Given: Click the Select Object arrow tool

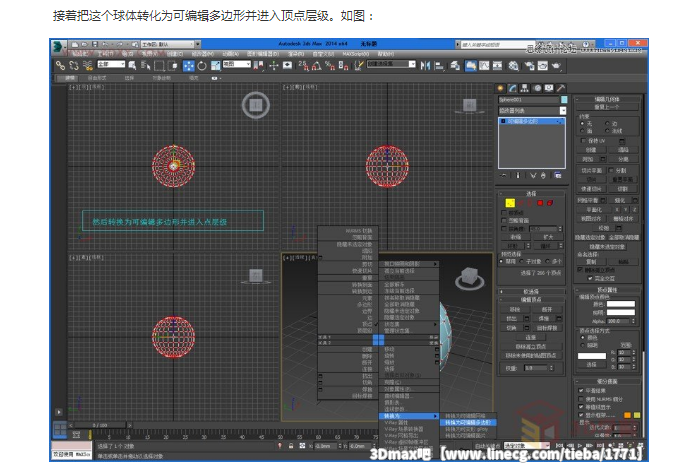Looking at the screenshot, I should tap(132, 66).
